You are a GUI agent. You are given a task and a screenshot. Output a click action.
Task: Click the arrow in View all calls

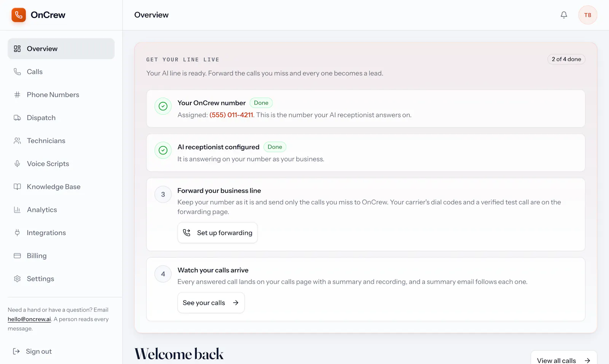pos(587,361)
